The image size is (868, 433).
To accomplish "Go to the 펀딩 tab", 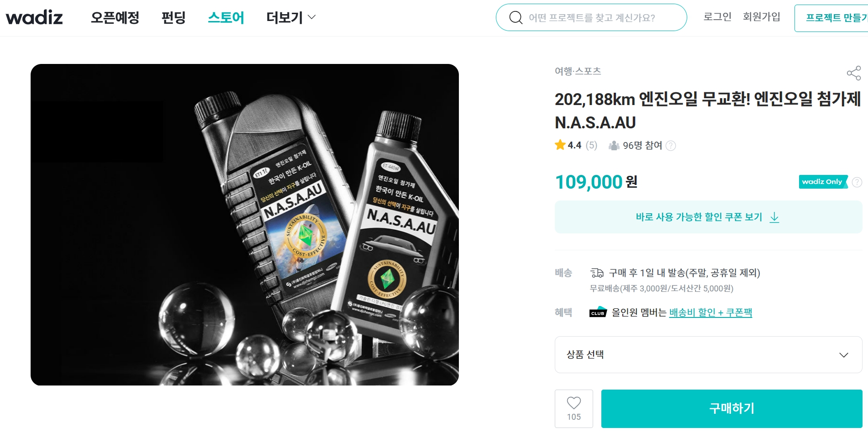I will [x=174, y=18].
